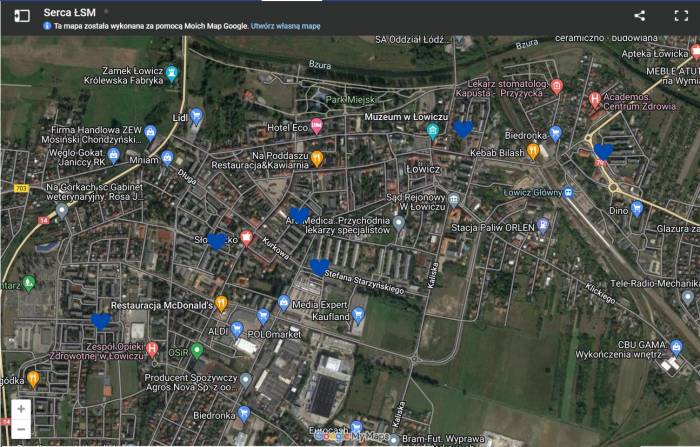This screenshot has width=700, height=447.
Task: Click the Utwórz własną mapę link
Action: click(285, 26)
